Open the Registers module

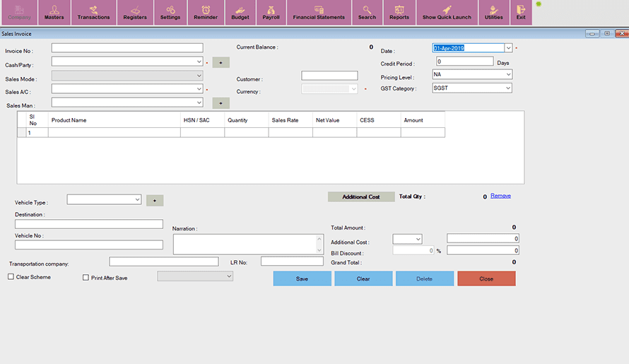[x=135, y=13]
